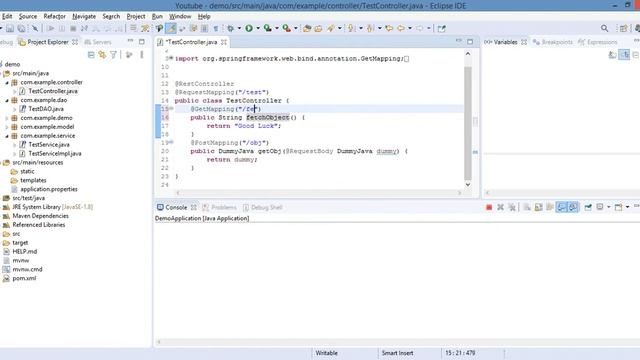This screenshot has height=360, width=640.
Task: Close the TestController.java editor tab
Action: (x=224, y=42)
